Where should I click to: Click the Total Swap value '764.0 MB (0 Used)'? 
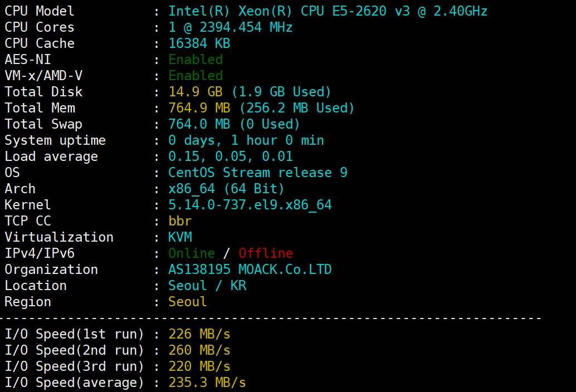click(234, 124)
